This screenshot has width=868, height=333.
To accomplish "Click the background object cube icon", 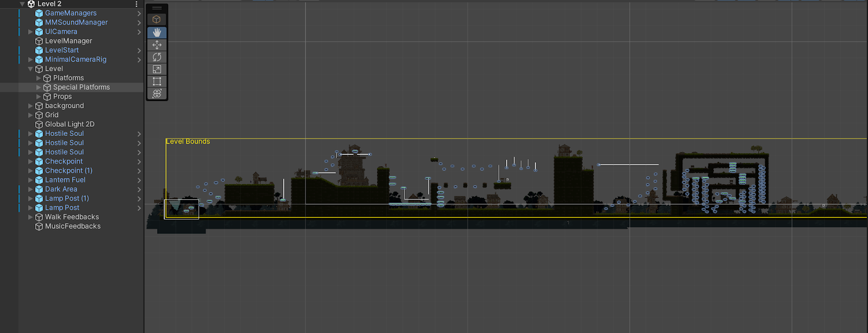I will pyautogui.click(x=39, y=106).
